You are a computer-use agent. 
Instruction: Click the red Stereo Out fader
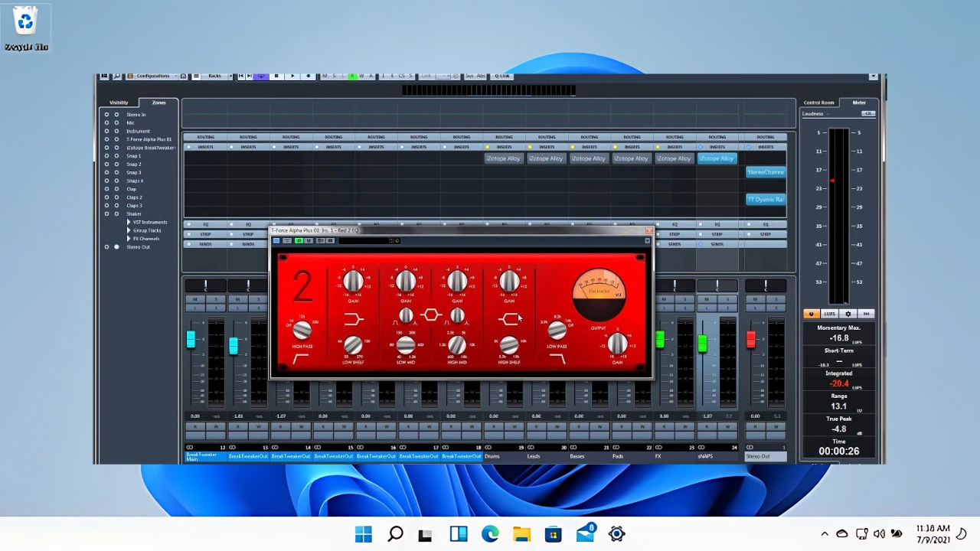tap(751, 339)
